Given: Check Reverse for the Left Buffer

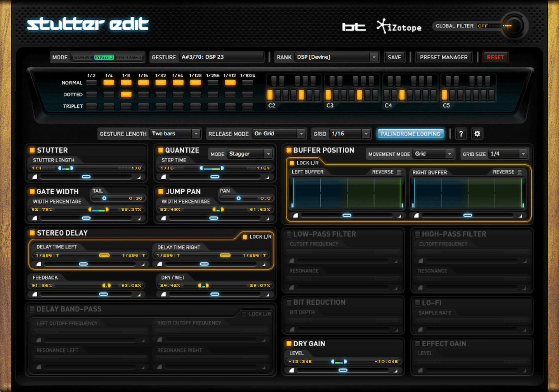Looking at the screenshot, I should (x=399, y=172).
